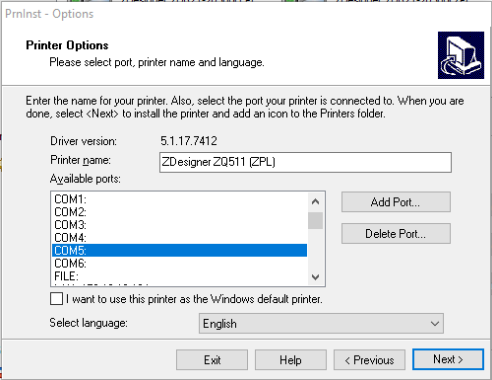Select COM1: in Available ports

[179, 199]
